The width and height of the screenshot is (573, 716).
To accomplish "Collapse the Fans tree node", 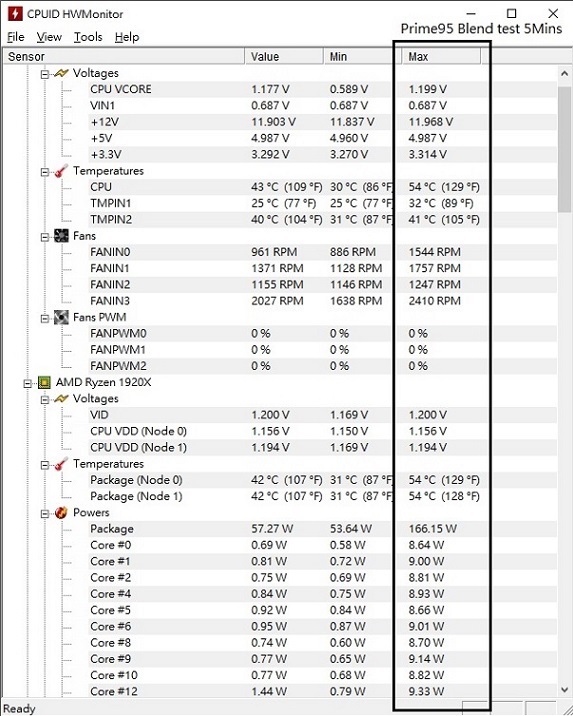I will click(44, 237).
